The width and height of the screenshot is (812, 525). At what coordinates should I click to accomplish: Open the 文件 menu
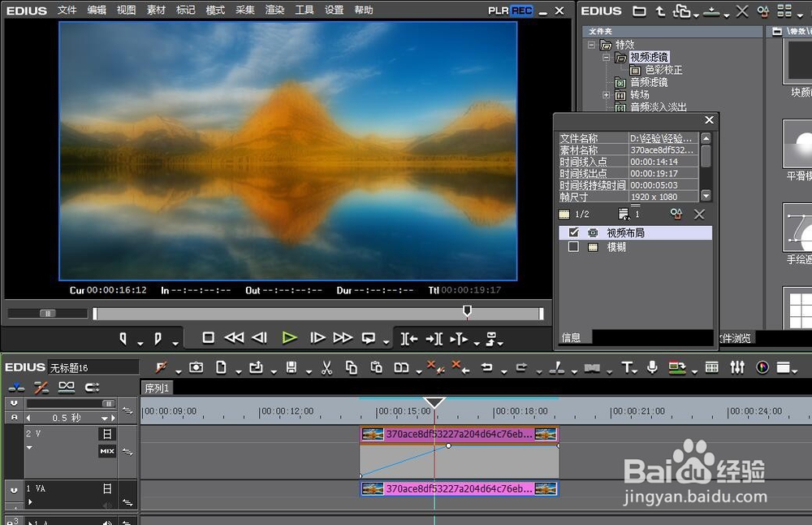[67, 10]
